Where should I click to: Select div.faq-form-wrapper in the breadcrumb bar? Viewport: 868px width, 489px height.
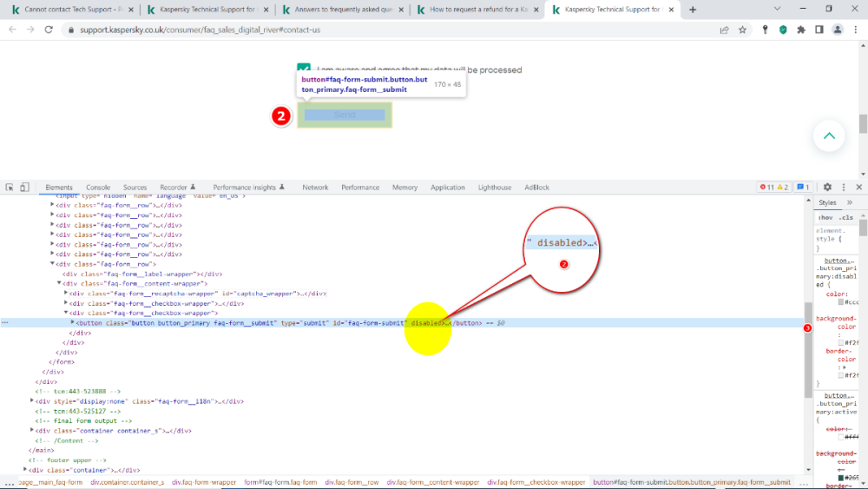tap(204, 482)
